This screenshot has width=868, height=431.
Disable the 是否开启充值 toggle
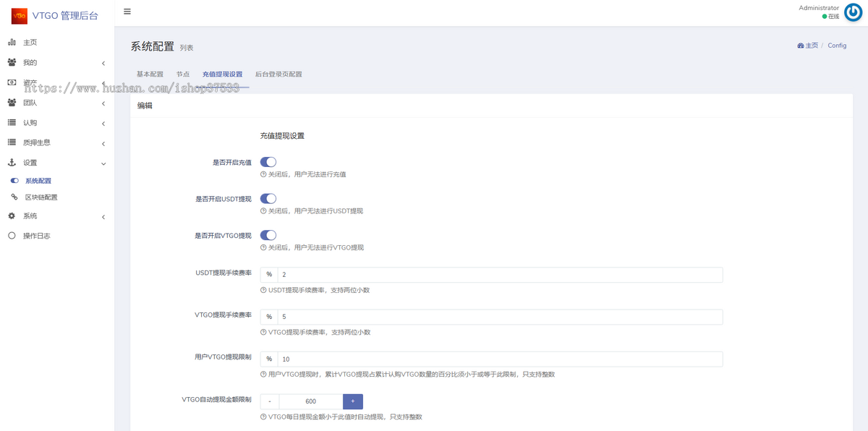[x=268, y=161]
